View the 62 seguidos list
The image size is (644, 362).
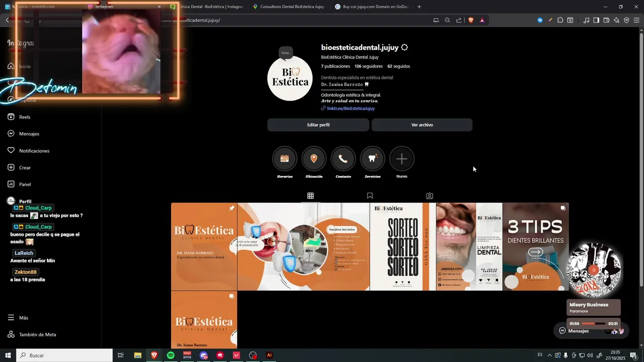click(x=398, y=66)
